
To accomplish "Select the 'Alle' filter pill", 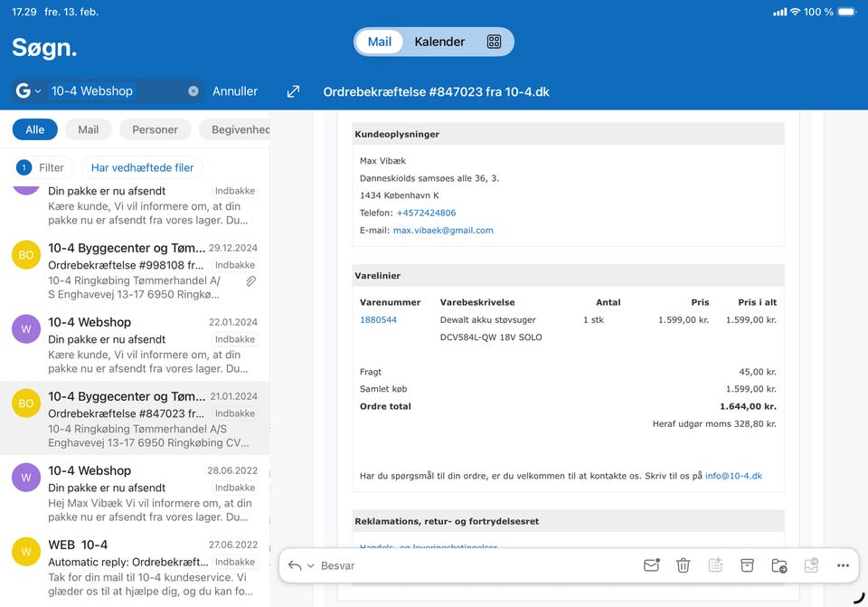I will tap(34, 129).
